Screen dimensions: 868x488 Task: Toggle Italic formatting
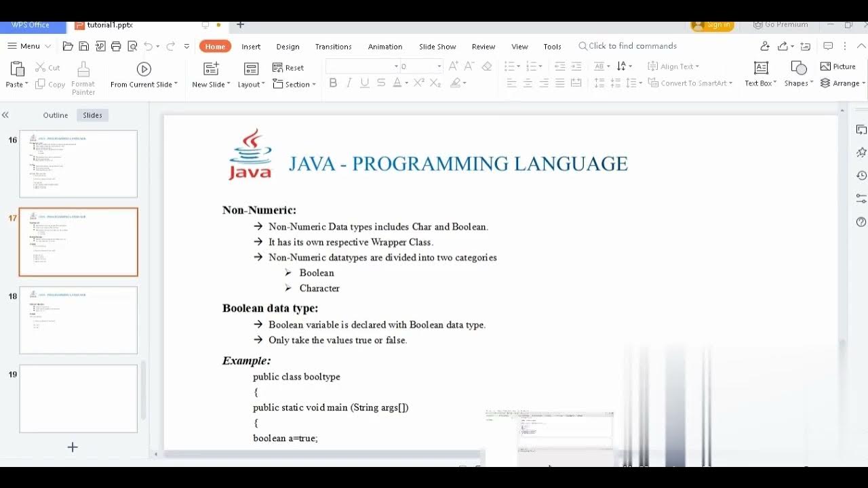click(349, 83)
